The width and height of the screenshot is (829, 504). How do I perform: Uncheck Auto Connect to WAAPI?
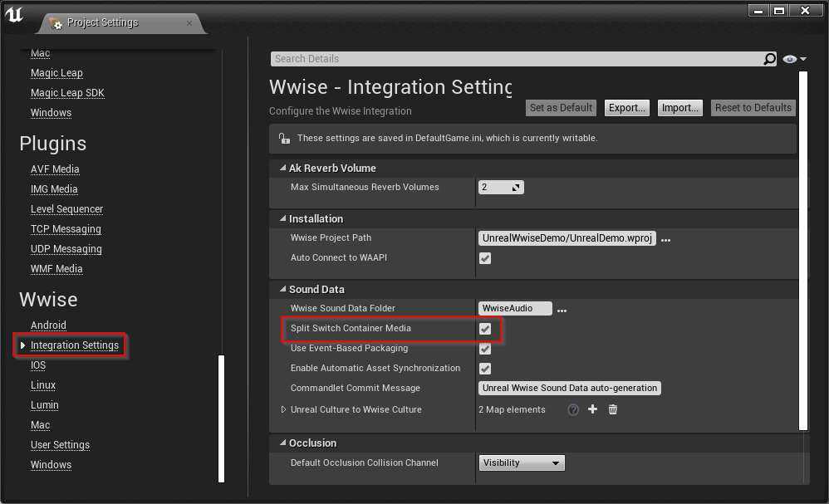pos(485,257)
